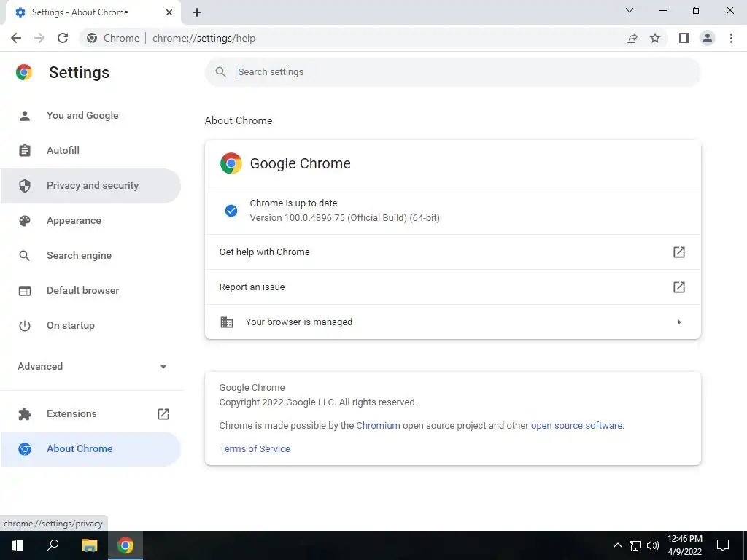
Task: Open the Windows Start menu
Action: [18, 545]
